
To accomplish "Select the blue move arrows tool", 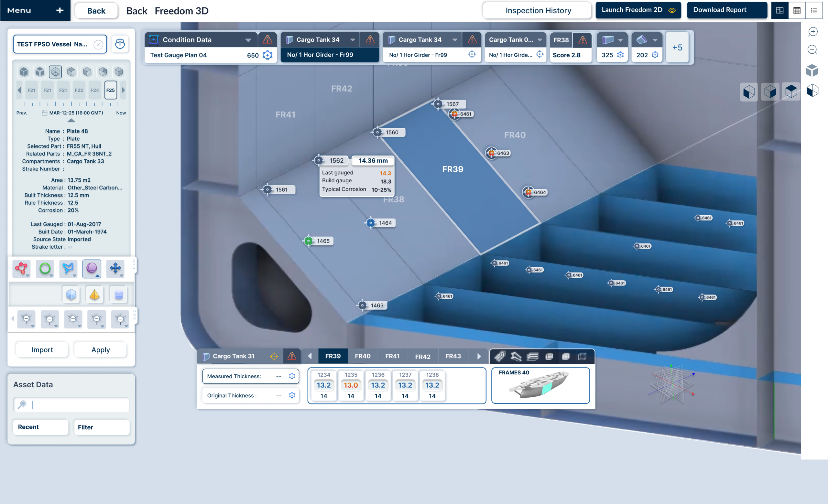I will 115,268.
